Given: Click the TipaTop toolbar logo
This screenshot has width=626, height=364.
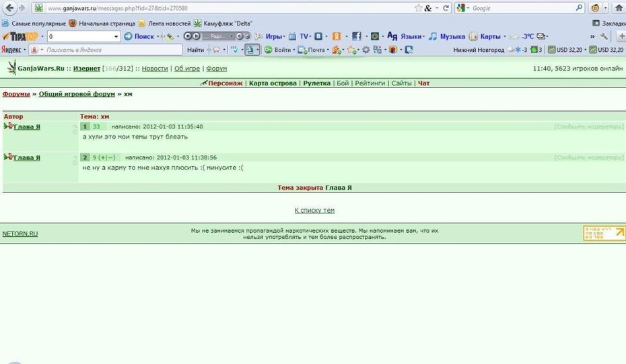Looking at the screenshot, I should [20, 36].
